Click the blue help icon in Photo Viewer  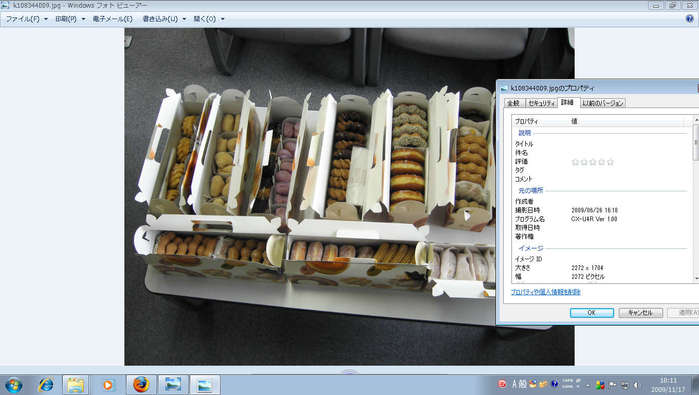(x=690, y=19)
